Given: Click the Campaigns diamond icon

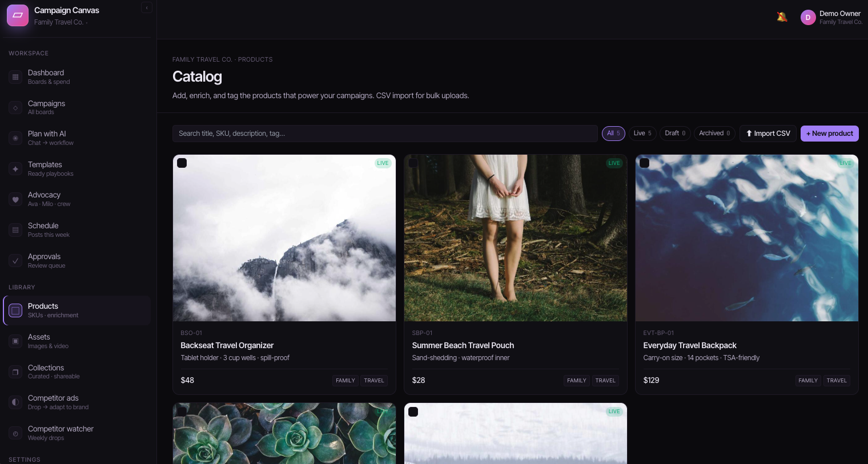Looking at the screenshot, I should click(x=15, y=108).
